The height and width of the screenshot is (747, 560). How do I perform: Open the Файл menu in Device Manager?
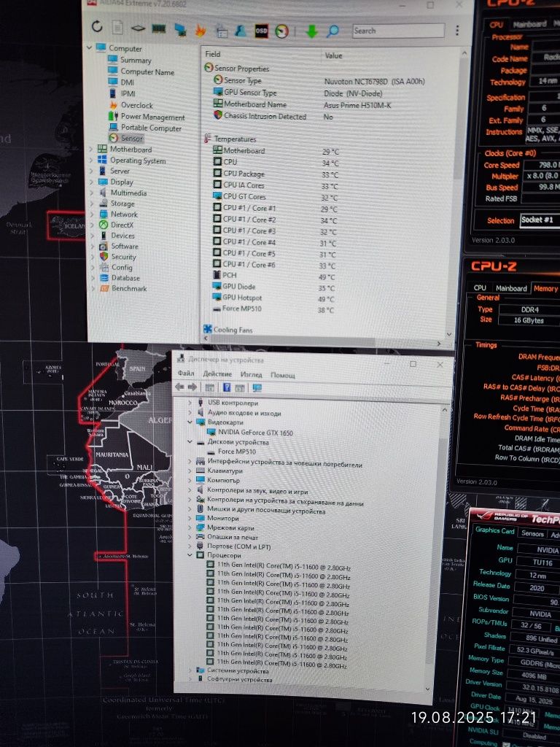pos(186,373)
